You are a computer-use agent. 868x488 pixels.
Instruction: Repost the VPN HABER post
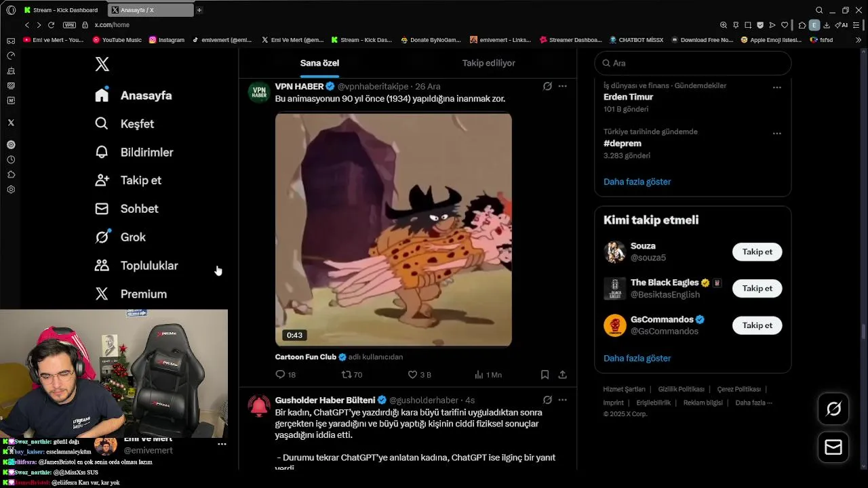point(352,375)
